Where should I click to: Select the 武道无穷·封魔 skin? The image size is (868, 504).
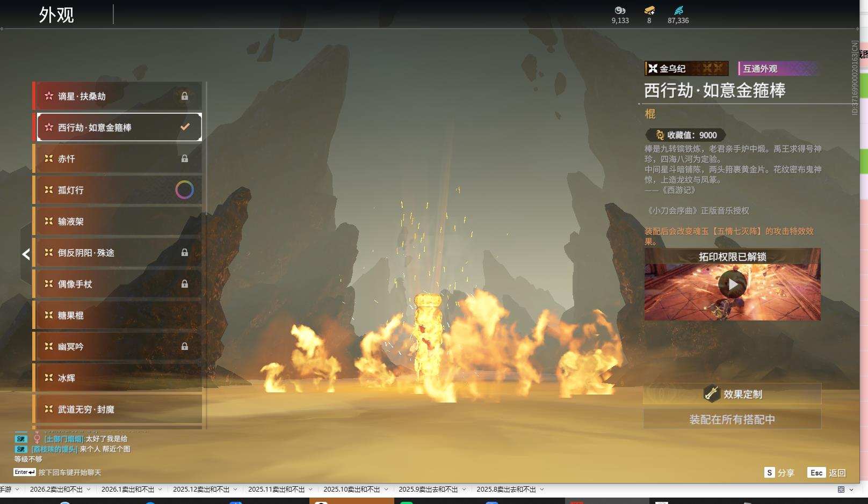point(117,409)
